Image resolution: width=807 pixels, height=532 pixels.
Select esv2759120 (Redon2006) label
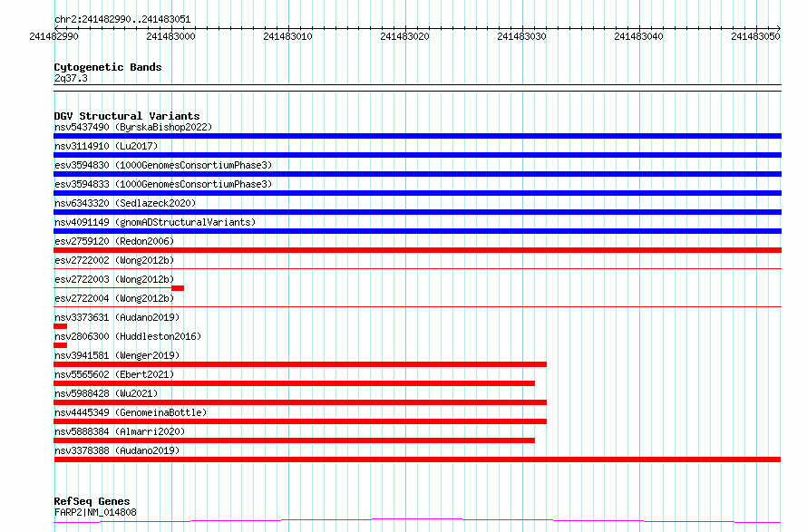(x=114, y=241)
